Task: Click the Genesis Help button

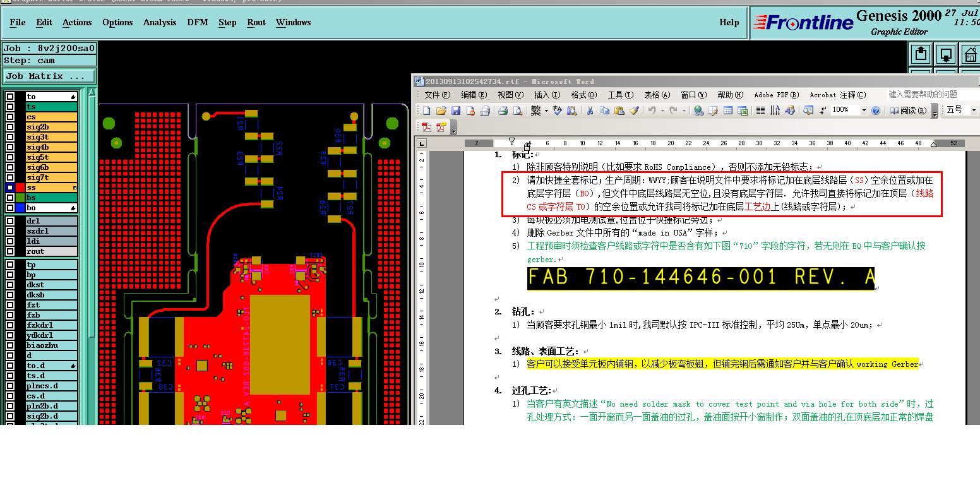Action: click(x=729, y=22)
